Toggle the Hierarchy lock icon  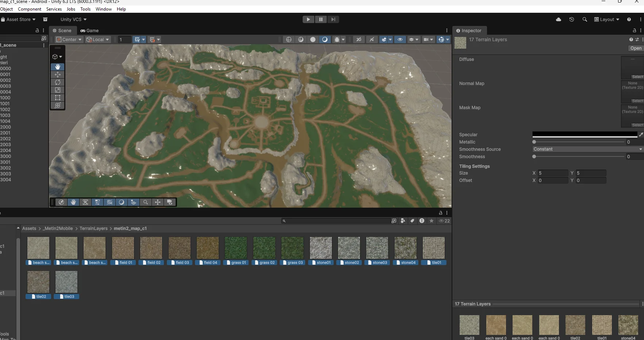37,31
